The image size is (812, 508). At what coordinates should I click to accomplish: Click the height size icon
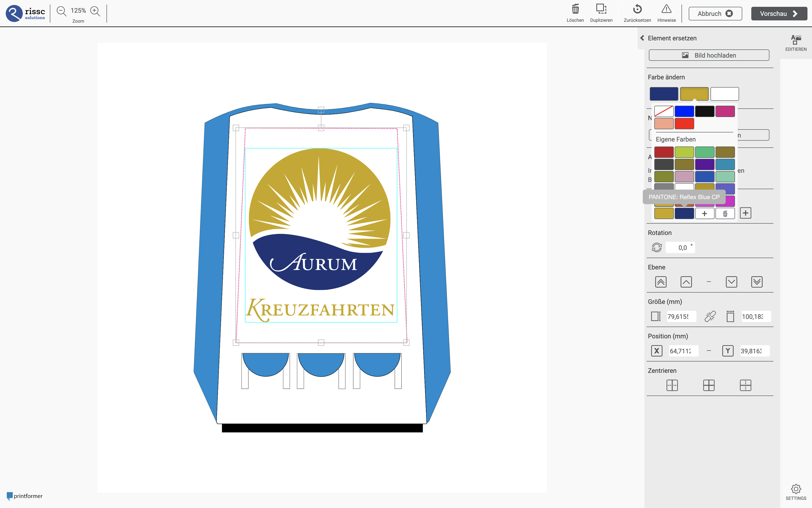click(x=730, y=317)
